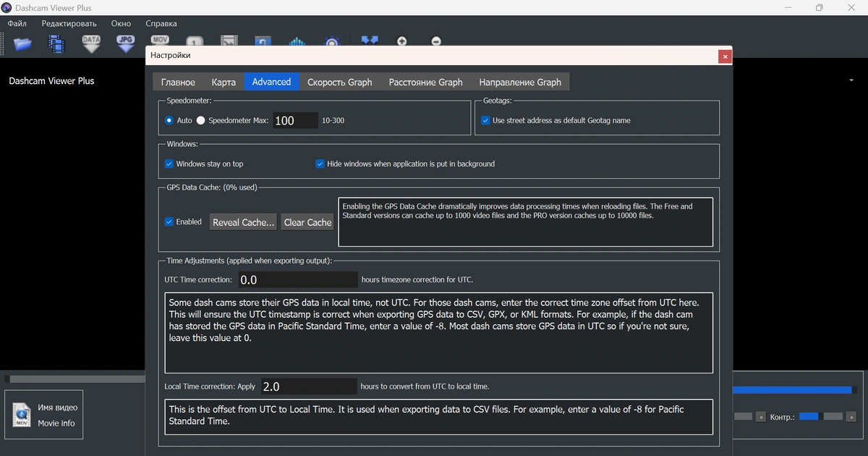This screenshot has height=456, width=868.
Task: Uncheck Hide windows when in background
Action: [320, 164]
